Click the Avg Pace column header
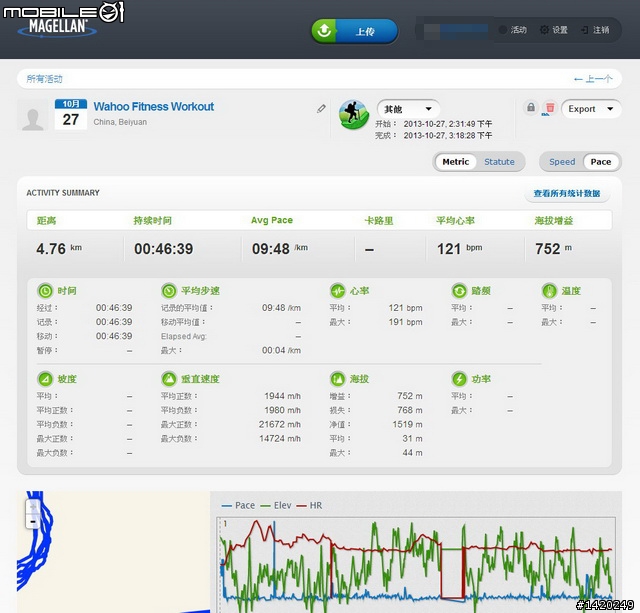 [272, 220]
